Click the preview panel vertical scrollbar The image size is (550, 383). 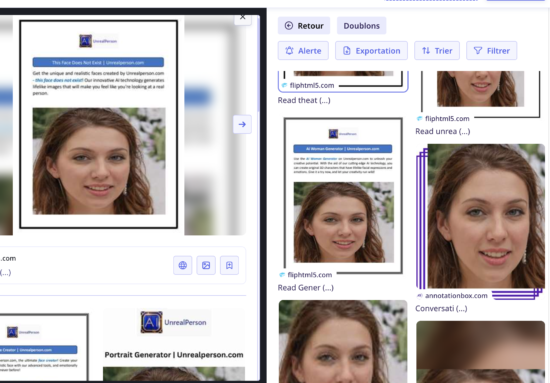tap(259, 63)
